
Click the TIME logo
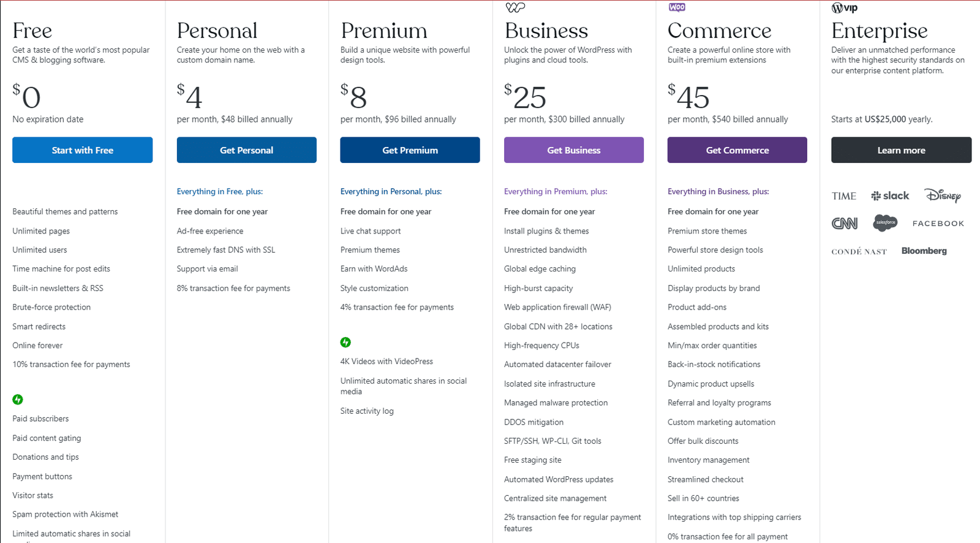(x=843, y=196)
